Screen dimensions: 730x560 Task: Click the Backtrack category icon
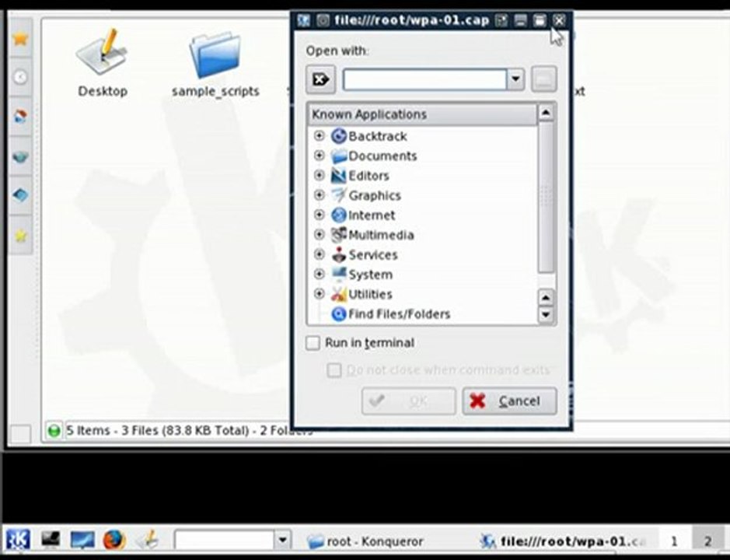(339, 136)
